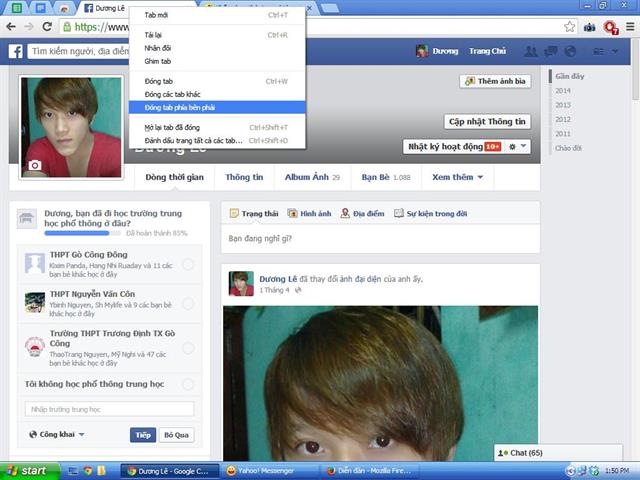Image resolution: width=640 pixels, height=480 pixels.
Task: Click the red extension icon with badge
Action: (611, 28)
